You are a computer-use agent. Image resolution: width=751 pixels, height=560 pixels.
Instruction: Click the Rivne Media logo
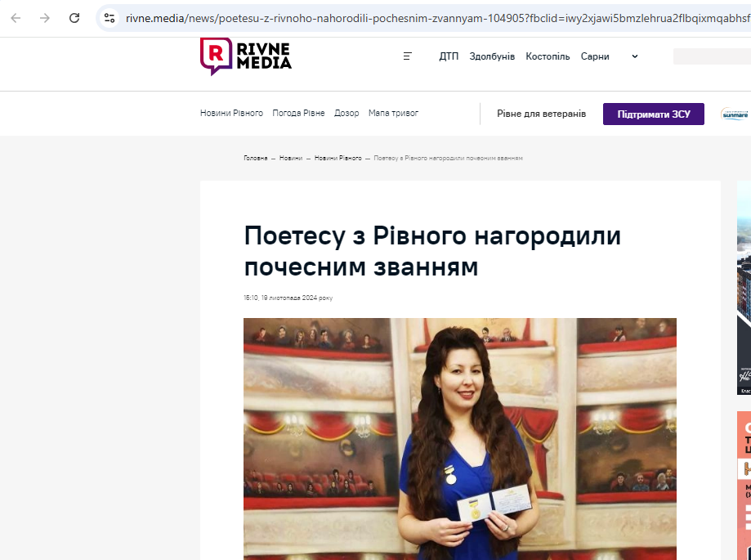click(245, 56)
